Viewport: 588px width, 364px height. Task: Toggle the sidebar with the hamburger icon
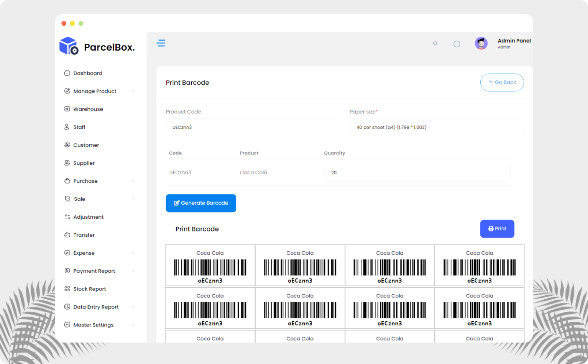tap(161, 43)
